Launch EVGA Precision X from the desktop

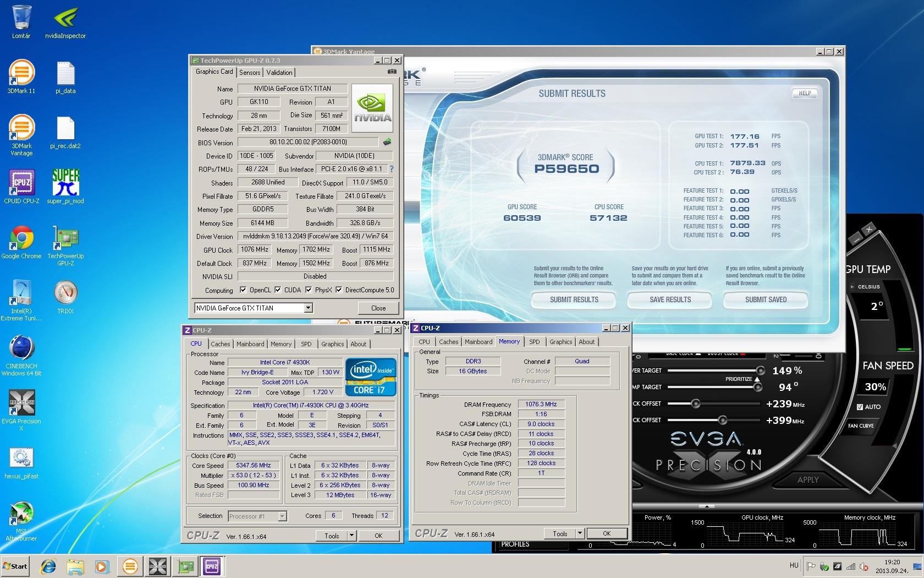(x=21, y=411)
